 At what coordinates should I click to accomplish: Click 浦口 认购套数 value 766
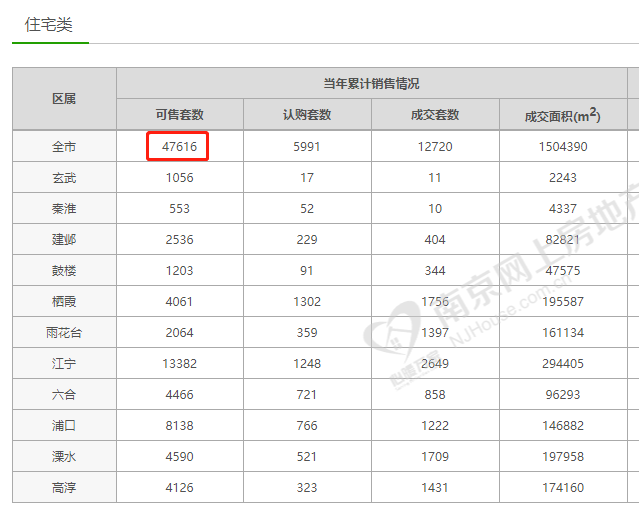307,425
